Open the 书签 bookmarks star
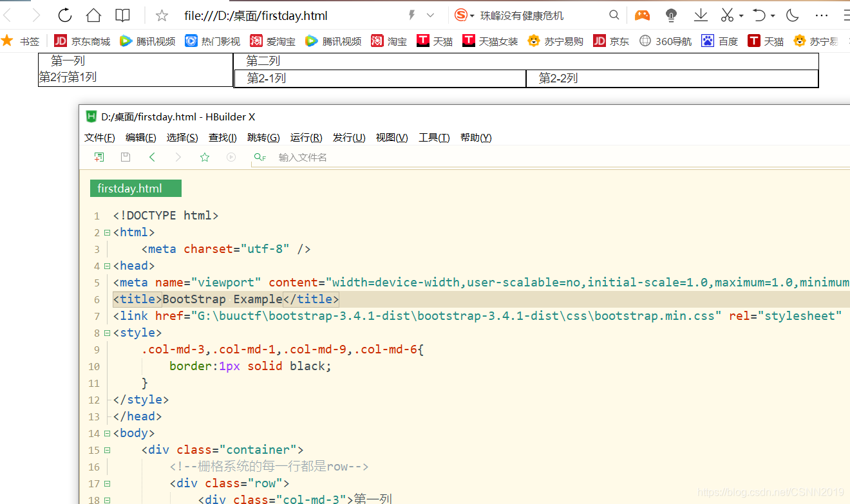Screen dimensions: 850x504 point(21,41)
